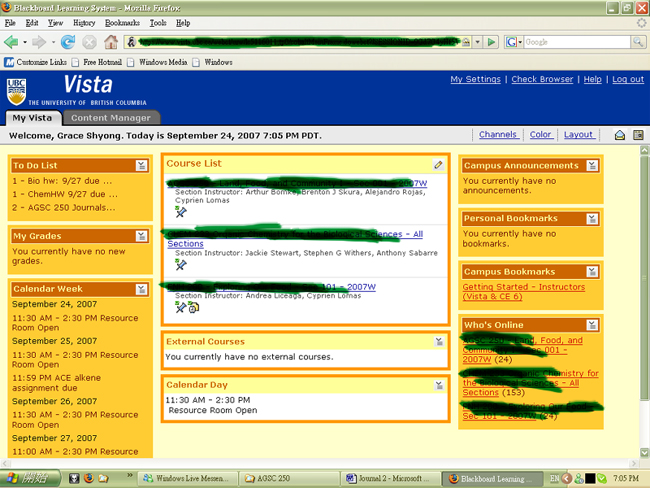This screenshot has width=650, height=488.
Task: Click 'Bio hw: 9/27 due' to-do item
Action: tap(62, 181)
